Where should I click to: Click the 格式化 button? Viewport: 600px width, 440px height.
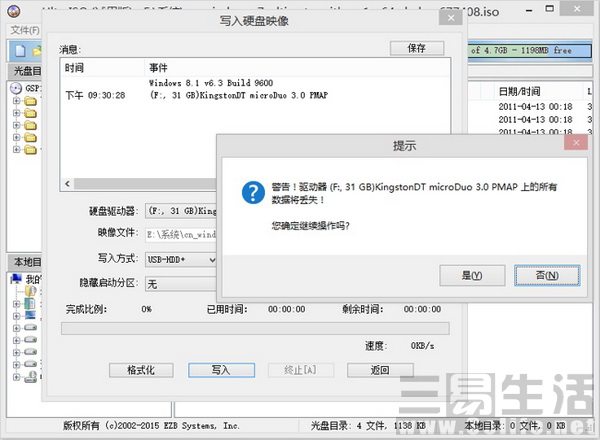click(141, 370)
